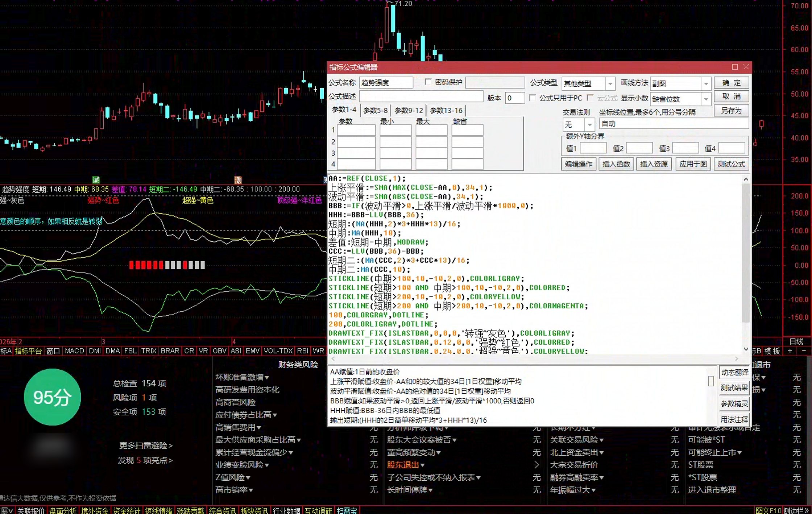812x514 pixels.
Task: Click 公式描述 input field
Action: 421,97
